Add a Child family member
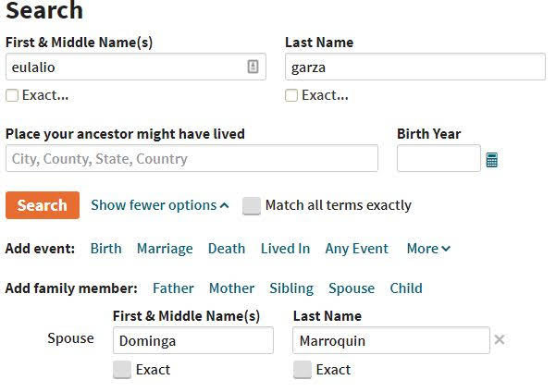This screenshot has width=556, height=392. pos(406,288)
